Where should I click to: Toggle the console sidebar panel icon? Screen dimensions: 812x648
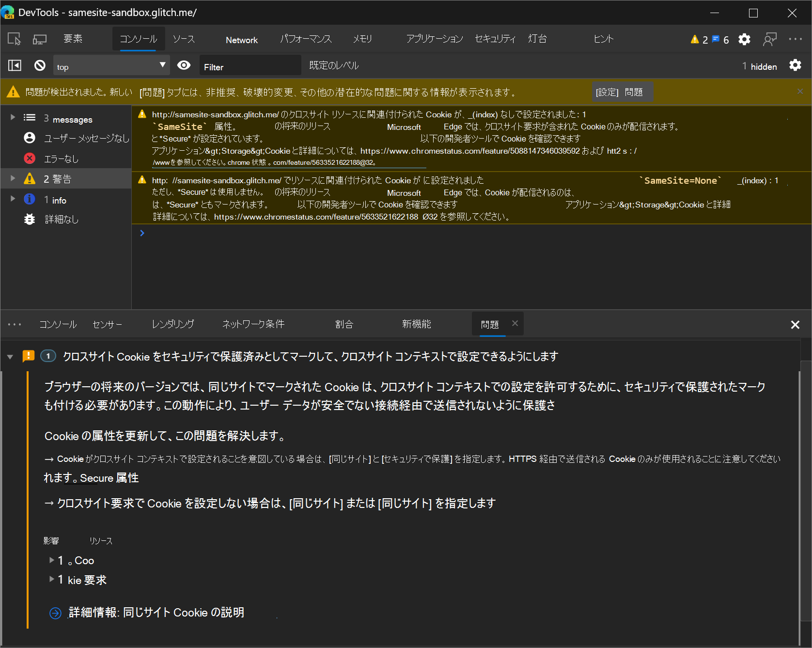click(15, 65)
